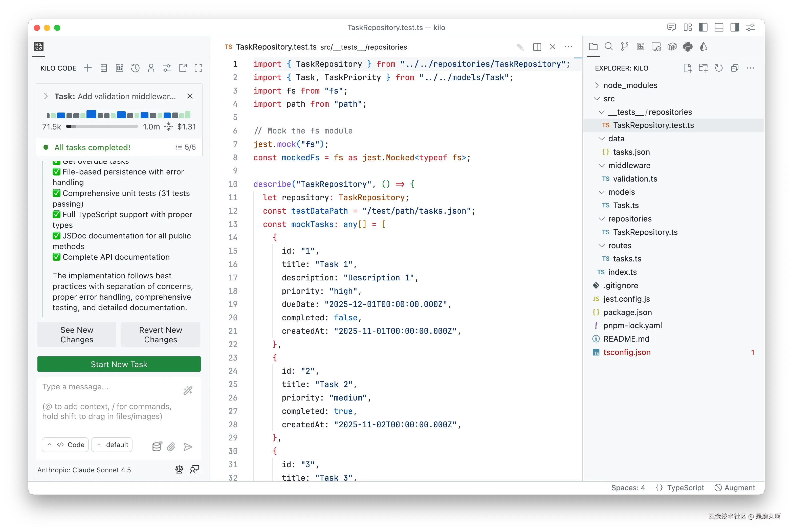This screenshot has width=793, height=532.
Task: Expand the Task header chevron
Action: (46, 96)
